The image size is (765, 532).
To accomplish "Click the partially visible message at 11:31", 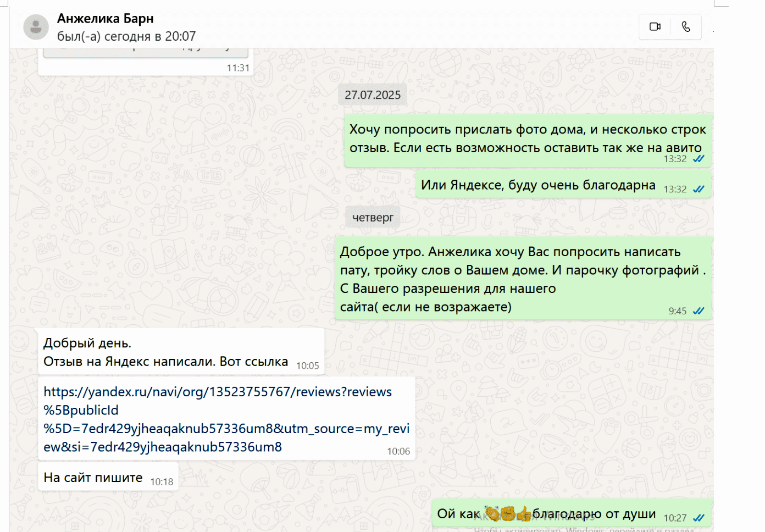I will point(146,62).
